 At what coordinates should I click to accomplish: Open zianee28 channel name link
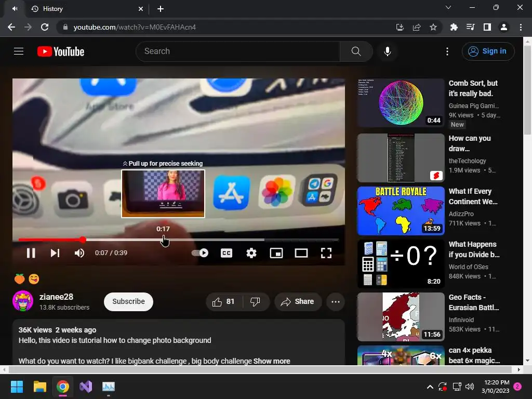pyautogui.click(x=56, y=297)
